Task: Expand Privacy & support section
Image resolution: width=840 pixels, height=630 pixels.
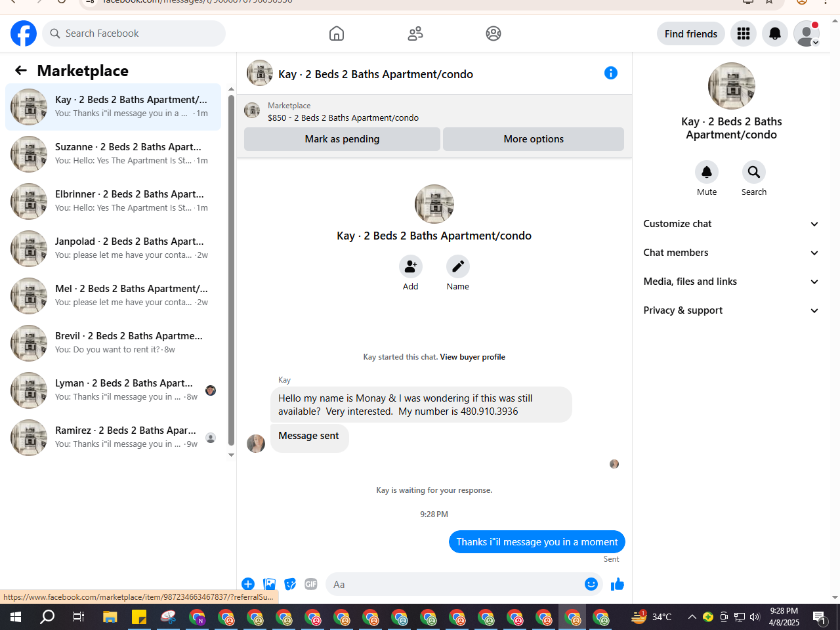Action: [731, 310]
